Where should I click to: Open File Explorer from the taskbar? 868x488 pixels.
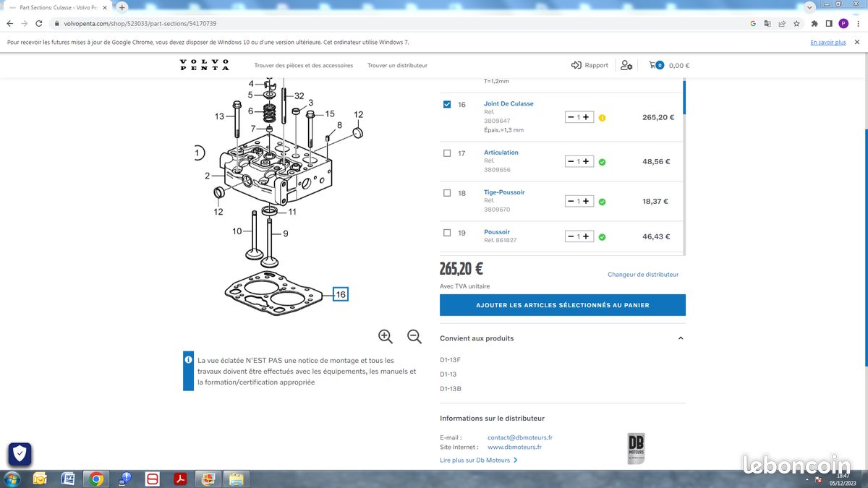[236, 479]
